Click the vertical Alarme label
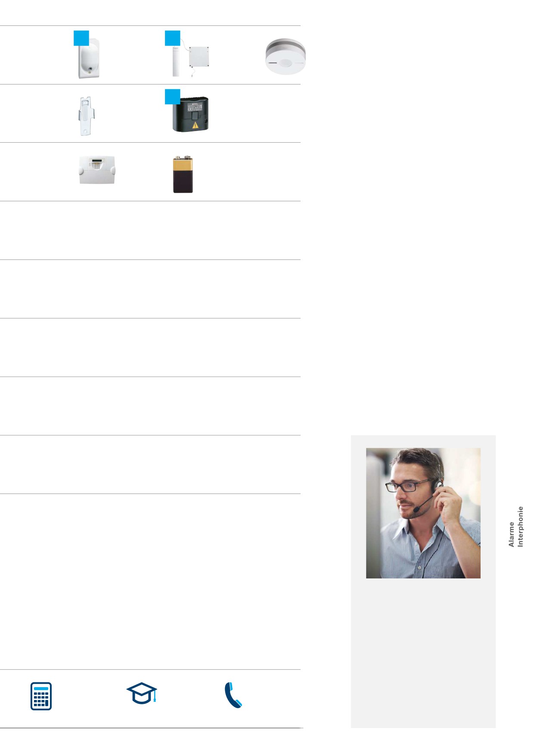The image size is (534, 756). [512, 534]
